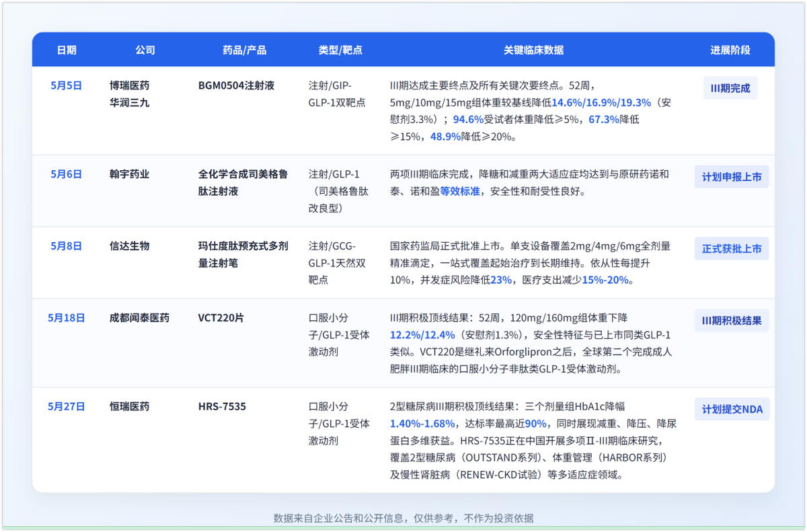This screenshot has width=807, height=532.
Task: Click the company name 翰宇药业
Action: click(130, 174)
